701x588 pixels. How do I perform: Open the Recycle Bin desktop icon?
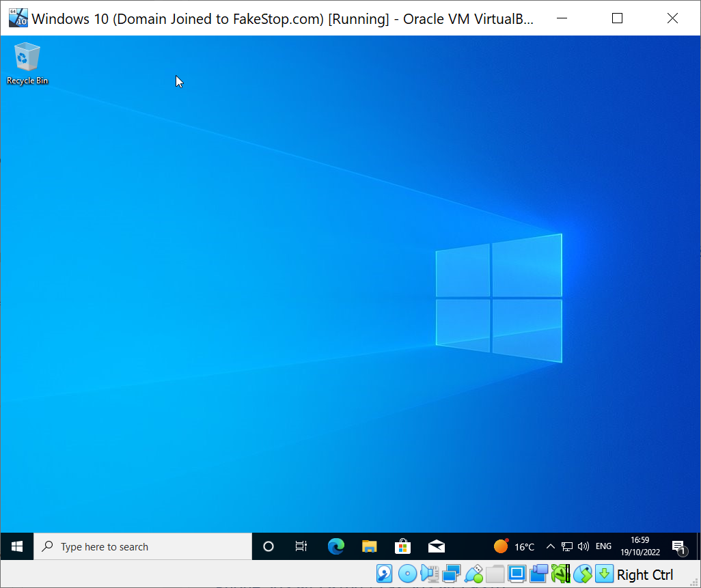pyautogui.click(x=27, y=63)
